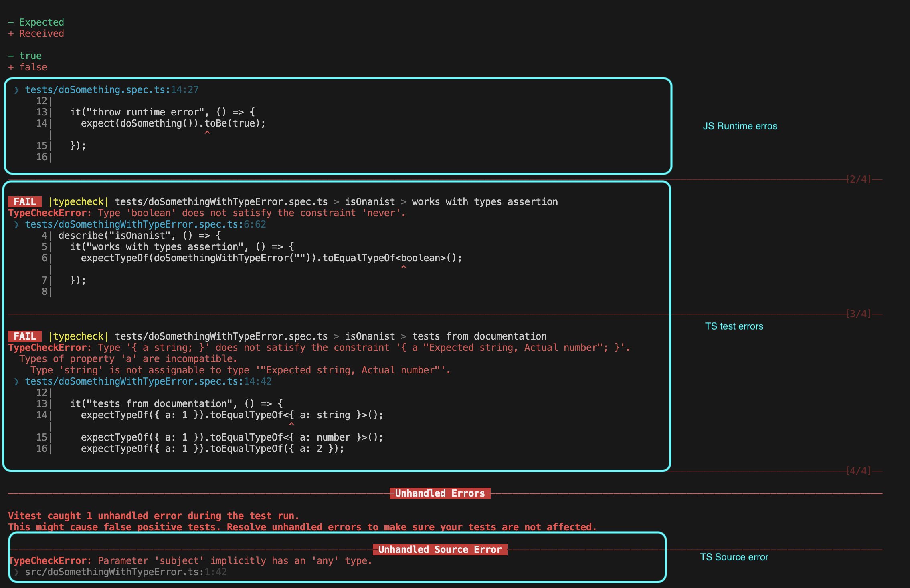Click the TS Source error annotation label
Screen dimensions: 910x588
point(734,557)
